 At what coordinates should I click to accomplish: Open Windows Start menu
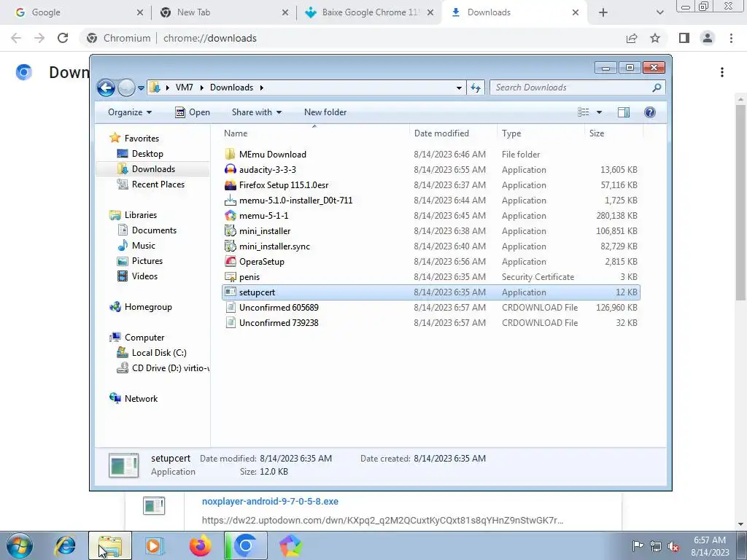tap(20, 545)
